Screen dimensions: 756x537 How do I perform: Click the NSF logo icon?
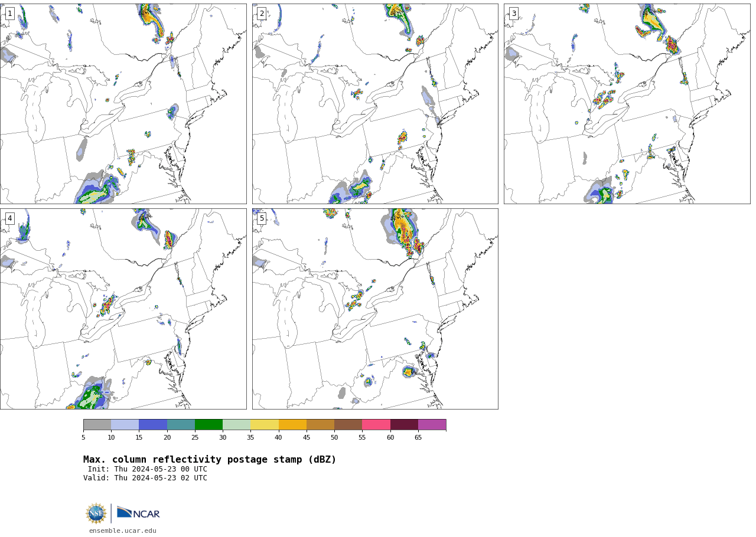(96, 513)
